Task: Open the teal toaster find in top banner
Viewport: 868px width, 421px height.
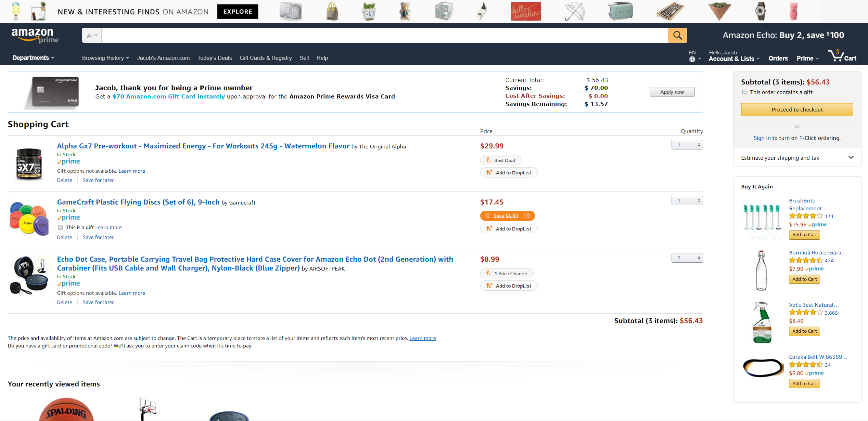Action: point(620,11)
